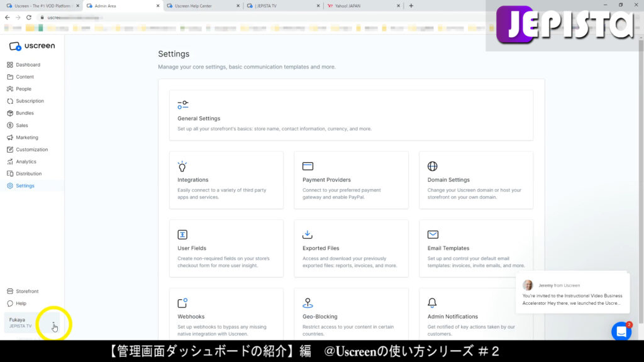The height and width of the screenshot is (362, 644).
Task: Click the User Fields icon
Action: 182,234
